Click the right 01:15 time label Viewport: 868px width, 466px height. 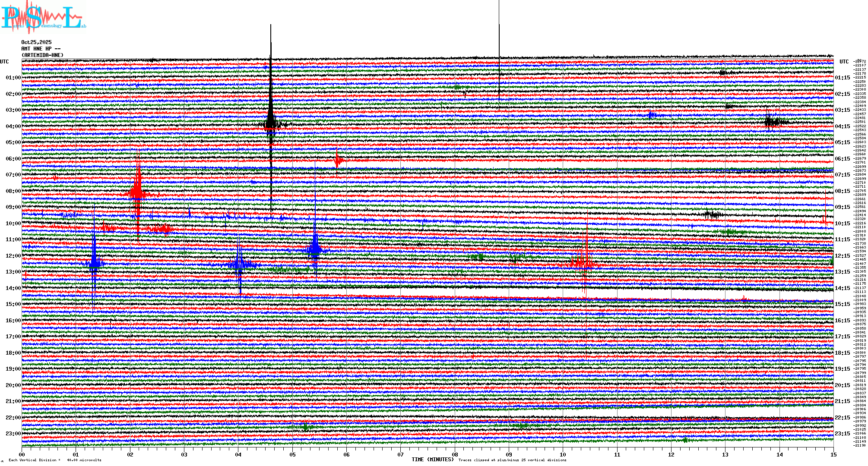(842, 78)
